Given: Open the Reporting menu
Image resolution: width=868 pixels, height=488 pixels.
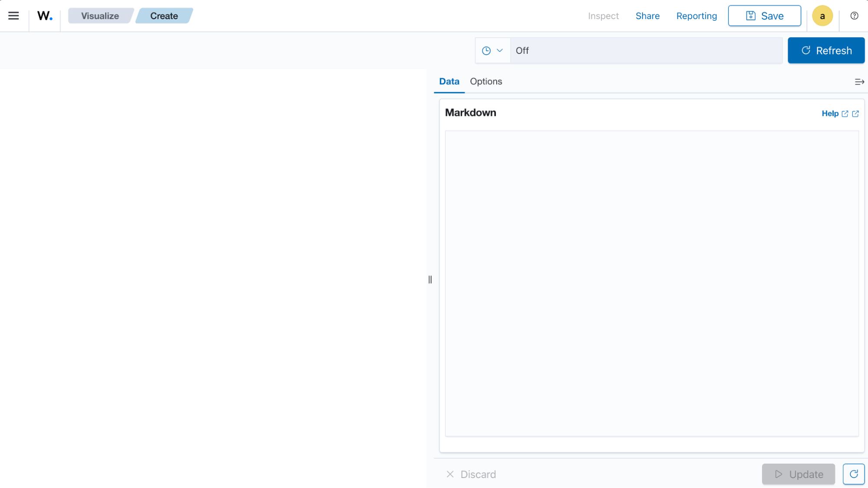Looking at the screenshot, I should 696,16.
